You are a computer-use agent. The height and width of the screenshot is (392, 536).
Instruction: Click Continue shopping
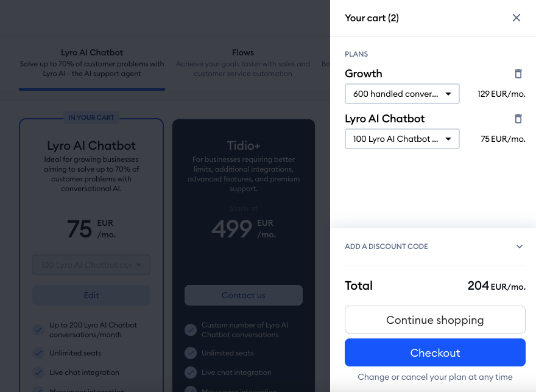(x=435, y=320)
